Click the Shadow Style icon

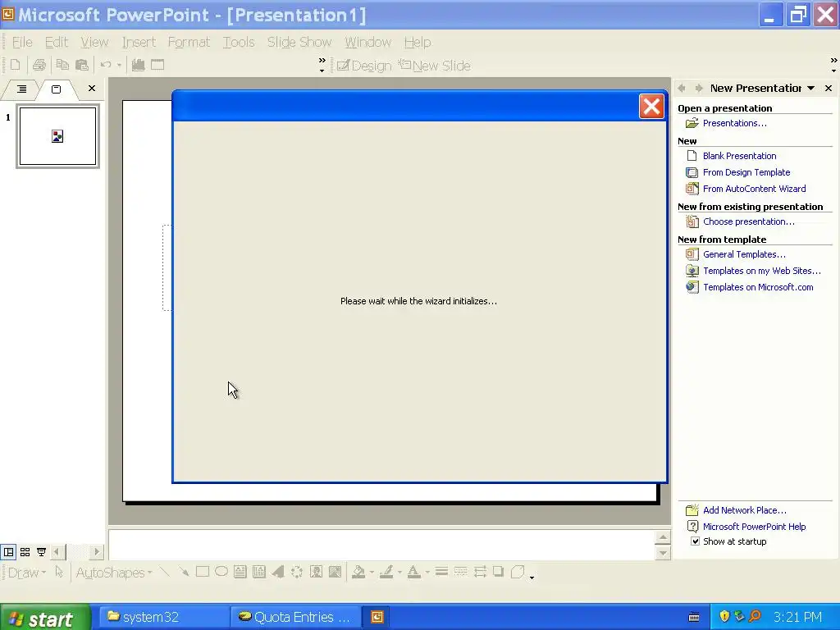tap(498, 572)
